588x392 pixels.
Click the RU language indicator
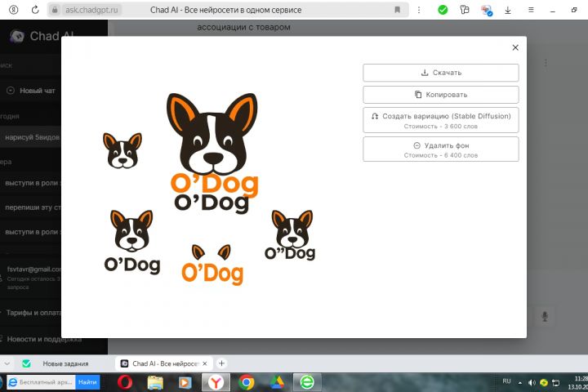coord(506,381)
